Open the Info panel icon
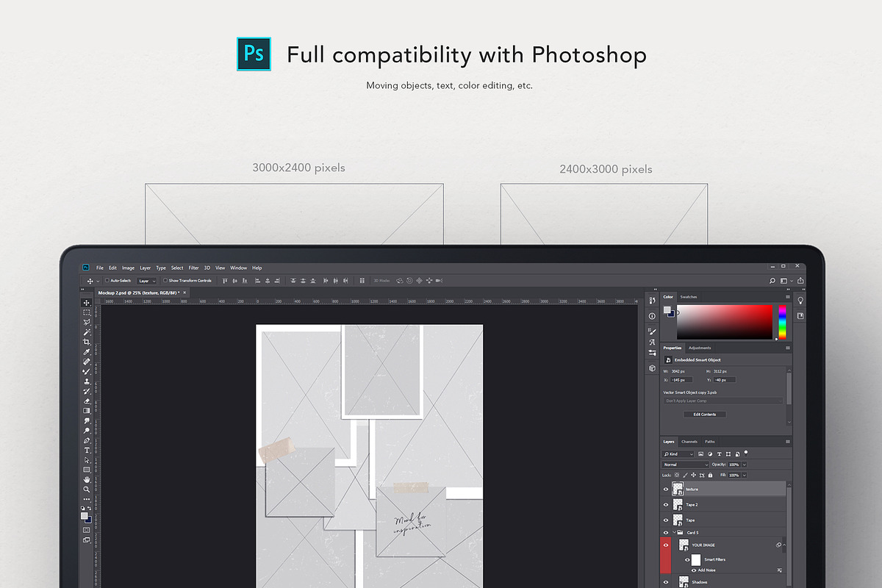Image resolution: width=882 pixels, height=588 pixels. click(x=652, y=316)
